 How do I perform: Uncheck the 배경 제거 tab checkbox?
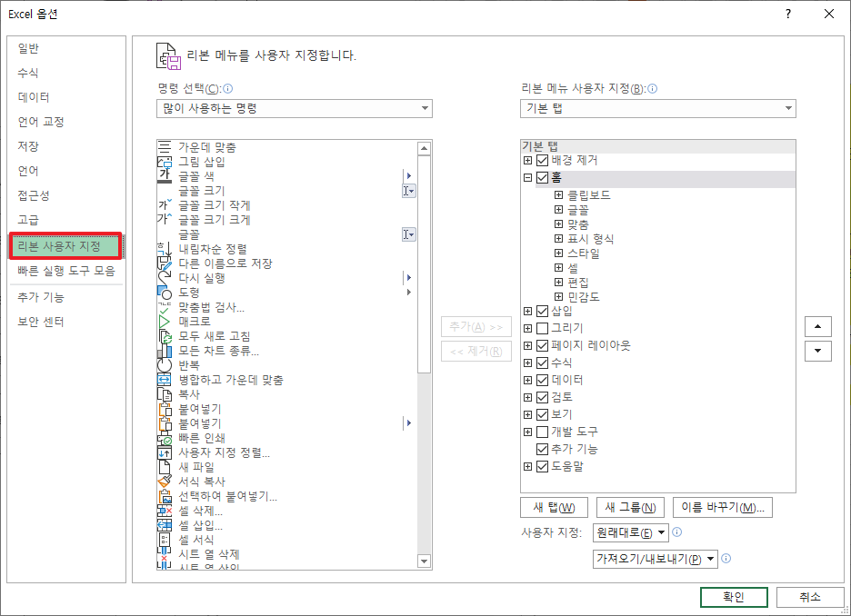542,161
